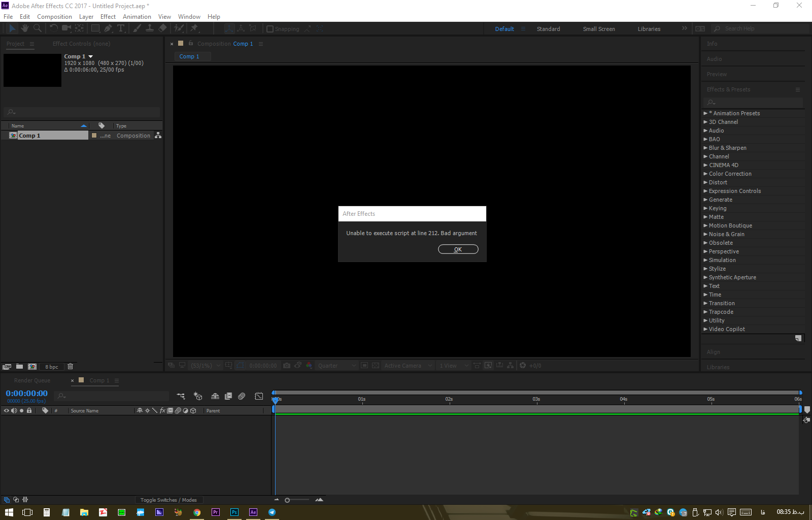The width and height of the screenshot is (812, 520).
Task: Expand the Video Copilot effects category
Action: [705, 329]
